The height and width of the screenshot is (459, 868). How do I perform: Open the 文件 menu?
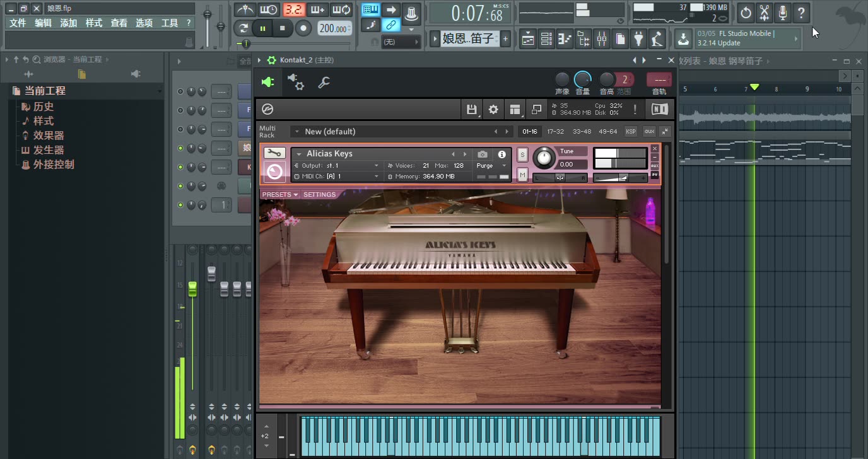click(x=18, y=23)
